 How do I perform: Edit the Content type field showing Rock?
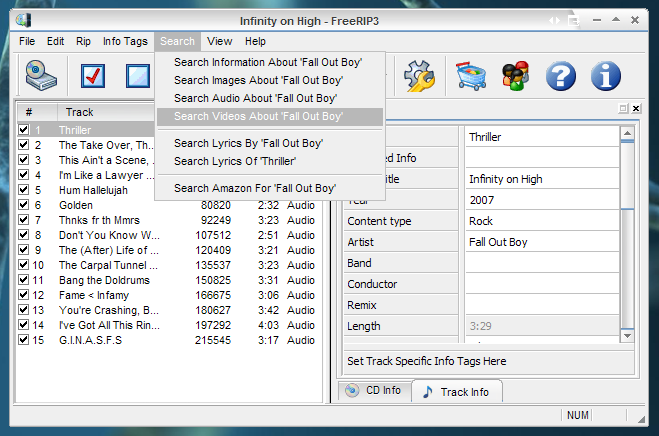coord(542,221)
